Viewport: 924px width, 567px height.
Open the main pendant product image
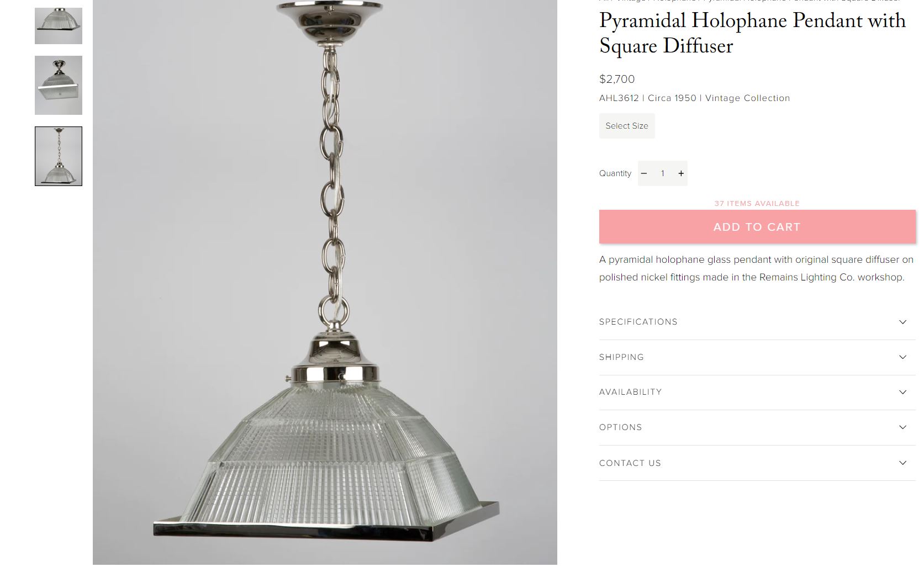click(325, 282)
